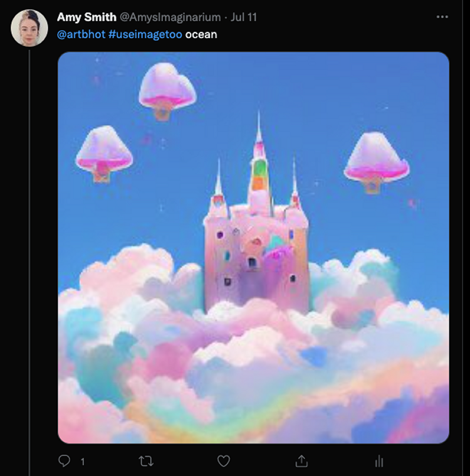Follow the @artbhot mention link
This screenshot has width=470, height=476.
click(81, 34)
